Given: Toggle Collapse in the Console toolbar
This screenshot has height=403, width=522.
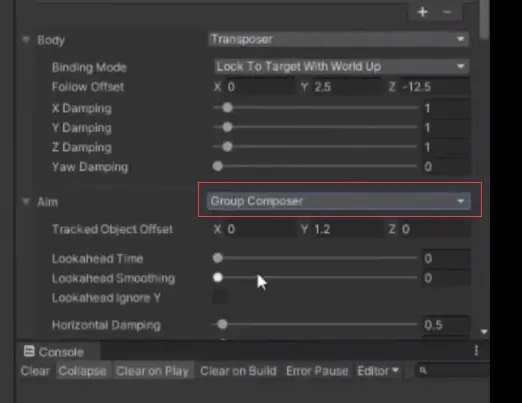Looking at the screenshot, I should pos(82,371).
